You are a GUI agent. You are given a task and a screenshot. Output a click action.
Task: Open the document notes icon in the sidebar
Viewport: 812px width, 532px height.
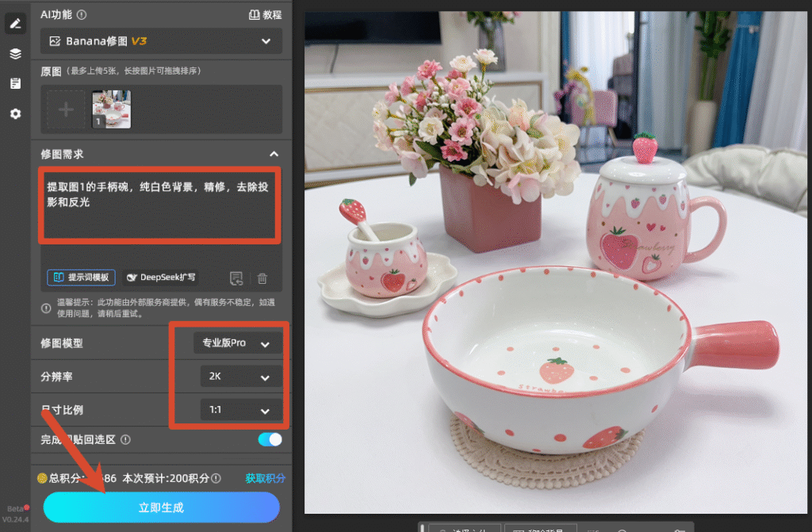pyautogui.click(x=16, y=83)
